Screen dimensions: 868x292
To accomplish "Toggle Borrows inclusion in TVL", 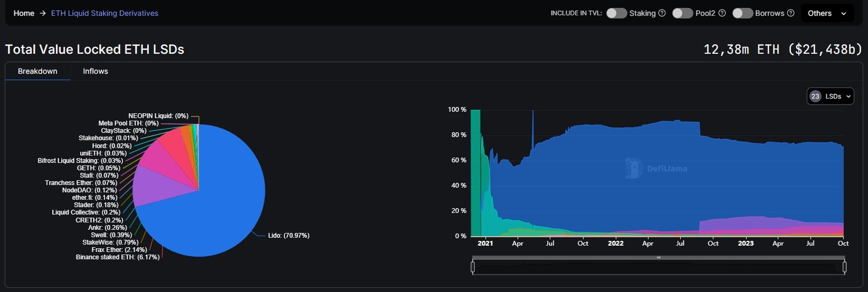I will (742, 13).
